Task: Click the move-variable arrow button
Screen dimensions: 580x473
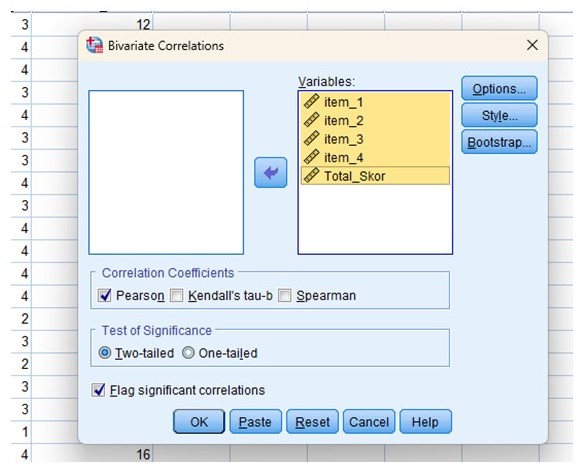Action: point(270,172)
